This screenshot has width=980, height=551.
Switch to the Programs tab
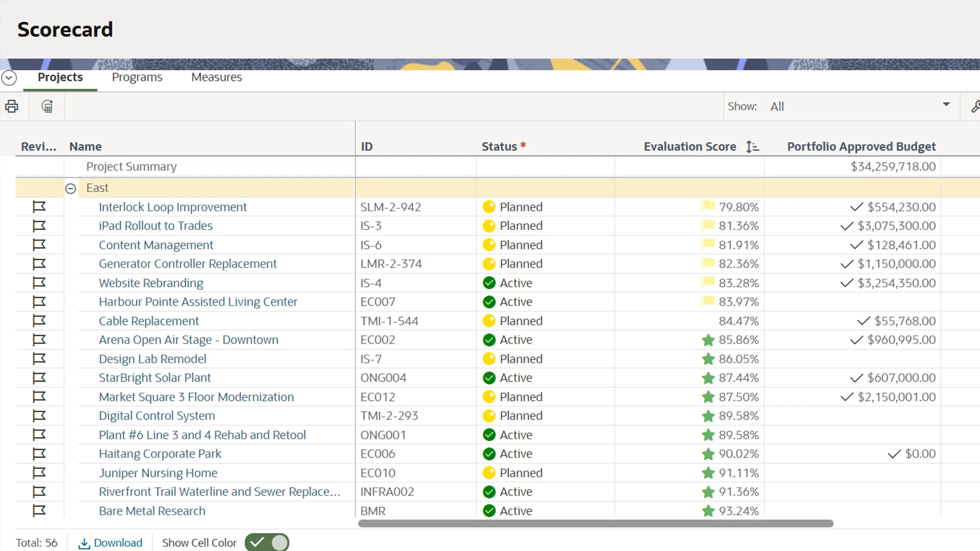tap(137, 77)
